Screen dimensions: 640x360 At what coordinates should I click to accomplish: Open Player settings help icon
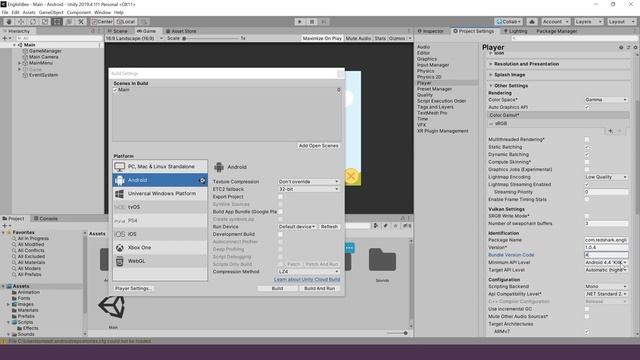click(621, 47)
